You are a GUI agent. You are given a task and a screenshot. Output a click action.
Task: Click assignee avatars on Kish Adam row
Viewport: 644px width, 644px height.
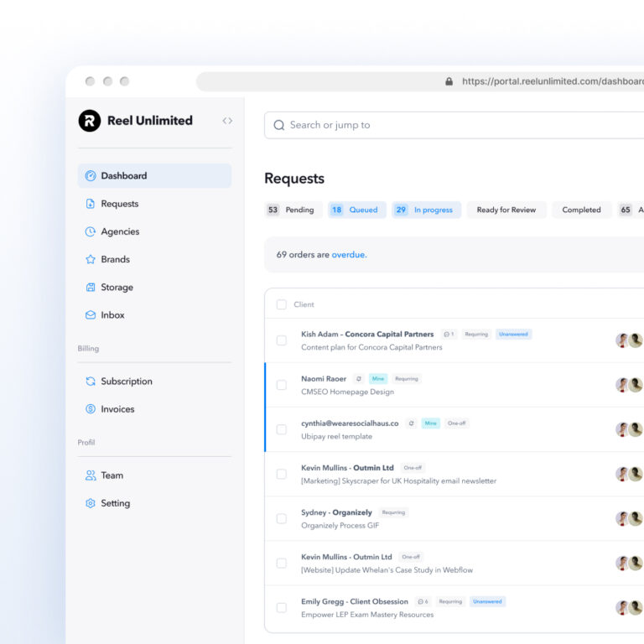click(629, 340)
